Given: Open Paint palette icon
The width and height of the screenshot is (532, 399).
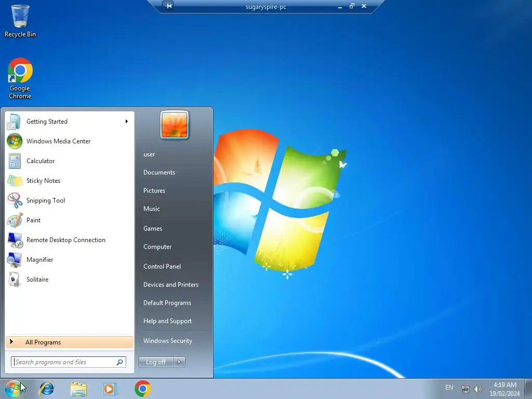Looking at the screenshot, I should point(15,220).
